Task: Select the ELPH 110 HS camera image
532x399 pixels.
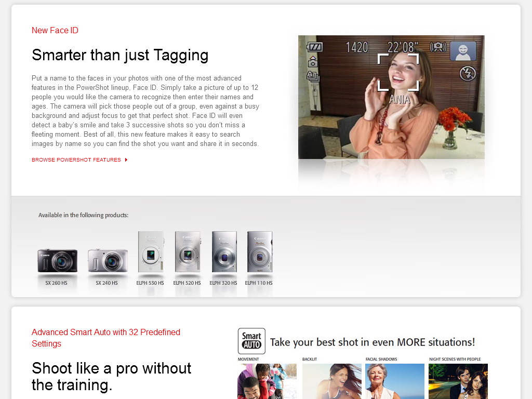Action: (260, 251)
